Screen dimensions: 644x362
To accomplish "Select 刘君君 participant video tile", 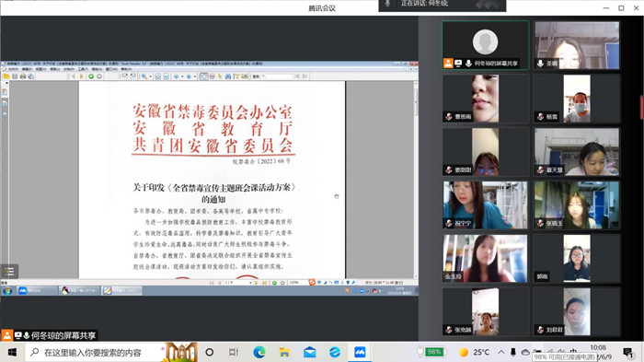I will point(577,311).
